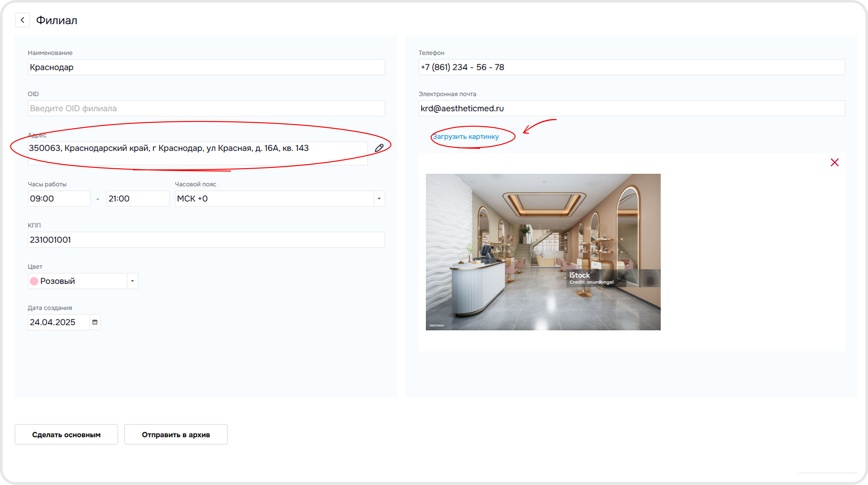Click the Телефон input field
868x485 pixels.
tap(632, 67)
